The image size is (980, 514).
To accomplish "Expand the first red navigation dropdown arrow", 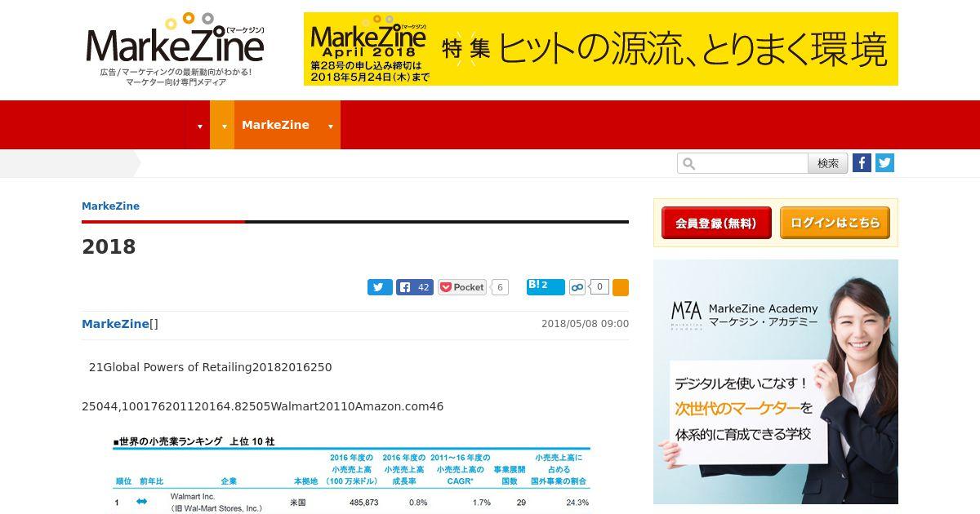I will pos(200,126).
